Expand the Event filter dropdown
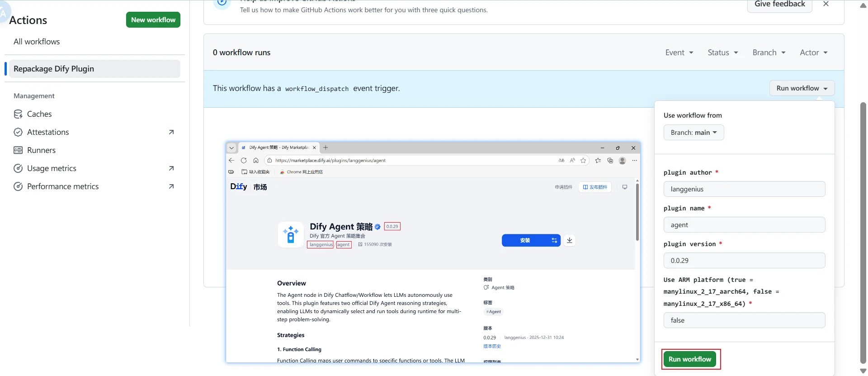This screenshot has width=868, height=376. (679, 52)
